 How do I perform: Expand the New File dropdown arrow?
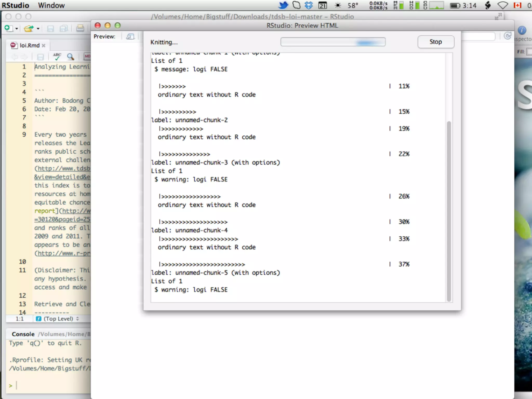pyautogui.click(x=17, y=29)
